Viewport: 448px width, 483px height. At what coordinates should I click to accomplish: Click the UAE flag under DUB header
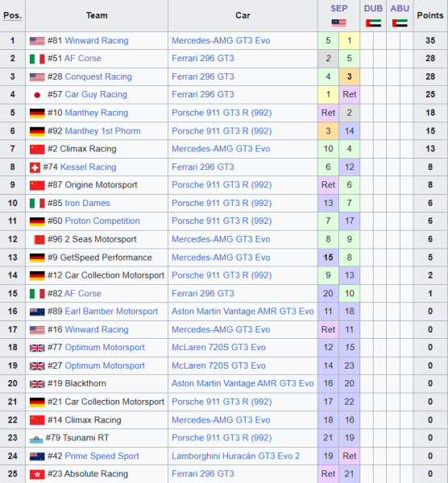pos(373,23)
